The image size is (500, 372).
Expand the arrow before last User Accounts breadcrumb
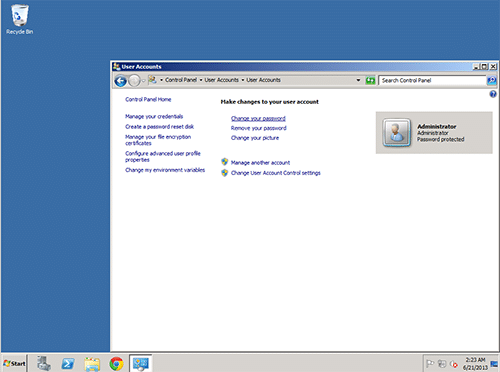(x=243, y=80)
